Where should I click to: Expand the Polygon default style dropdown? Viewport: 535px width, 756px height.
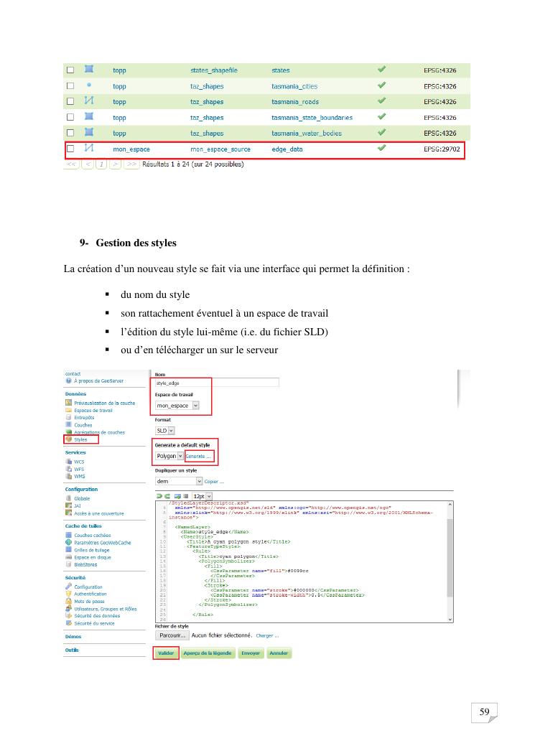pyautogui.click(x=169, y=457)
